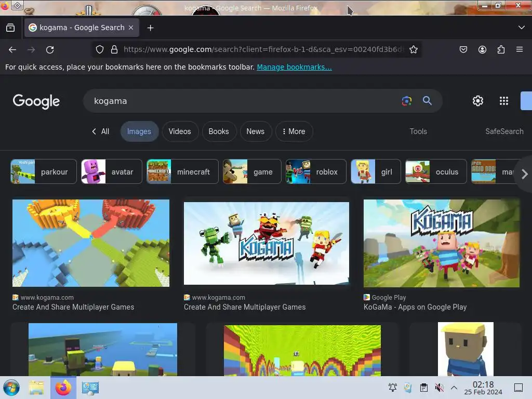Image resolution: width=532 pixels, height=399 pixels.
Task: Close the kogama Google Search tab
Action: click(x=131, y=28)
